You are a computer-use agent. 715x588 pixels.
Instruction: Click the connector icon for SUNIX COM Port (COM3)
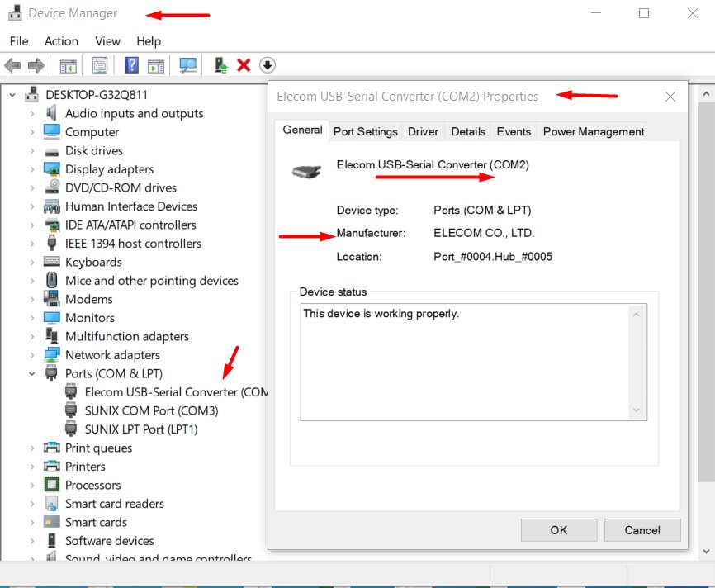(x=71, y=410)
